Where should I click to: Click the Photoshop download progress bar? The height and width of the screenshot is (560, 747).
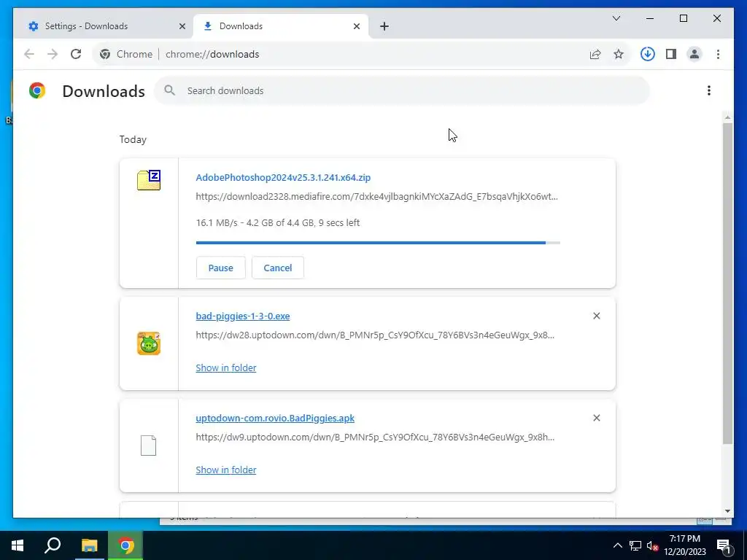(x=378, y=243)
